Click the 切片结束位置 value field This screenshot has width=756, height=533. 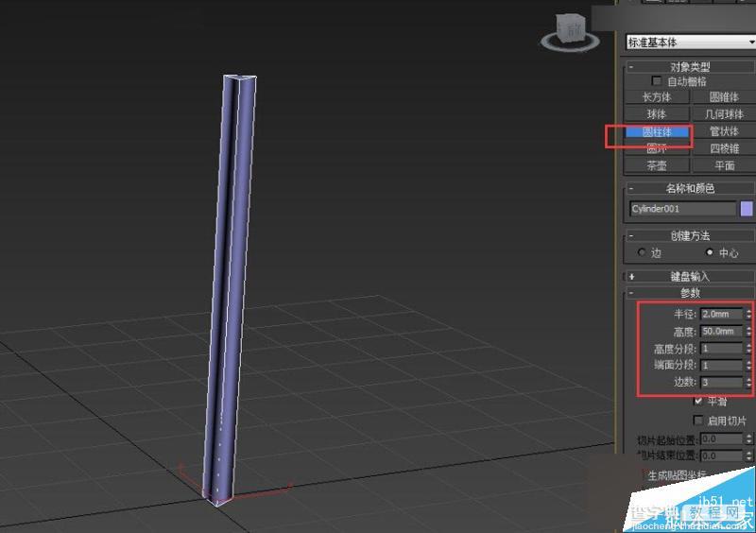(722, 456)
